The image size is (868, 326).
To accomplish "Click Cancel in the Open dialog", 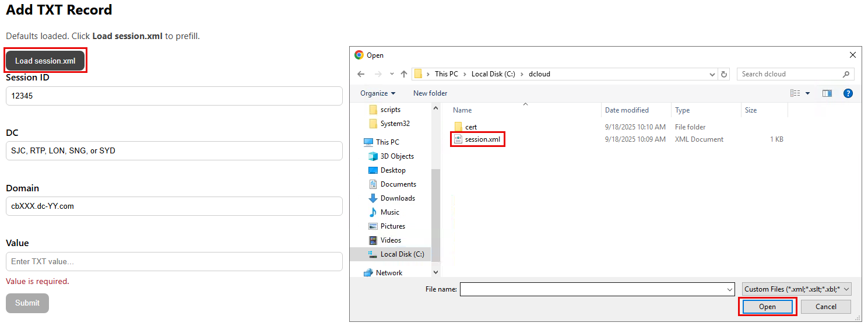I will click(825, 307).
